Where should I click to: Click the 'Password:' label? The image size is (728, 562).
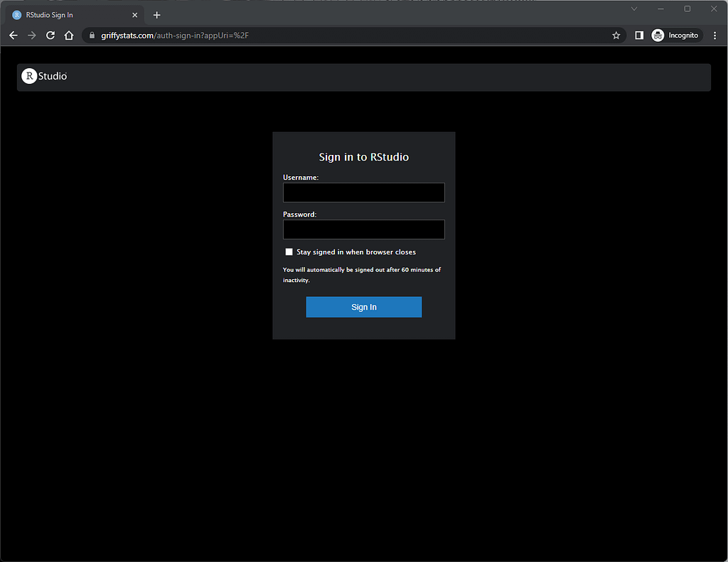point(299,215)
